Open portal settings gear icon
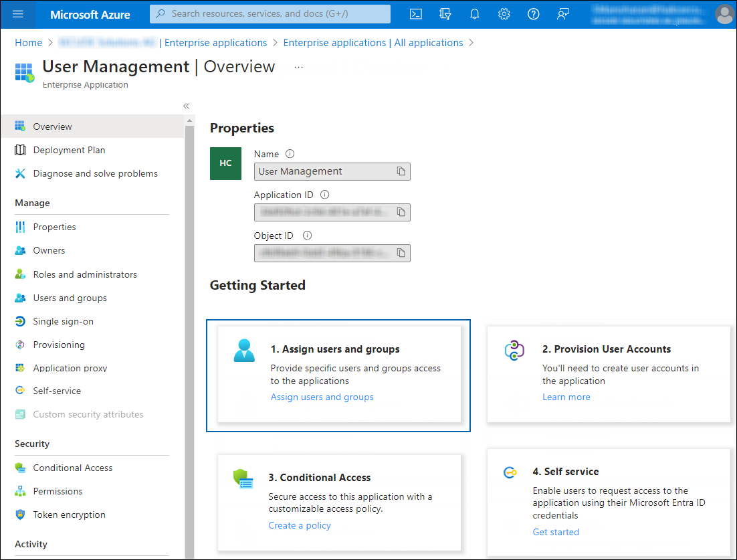Screen dimensions: 737x560 click(504, 14)
